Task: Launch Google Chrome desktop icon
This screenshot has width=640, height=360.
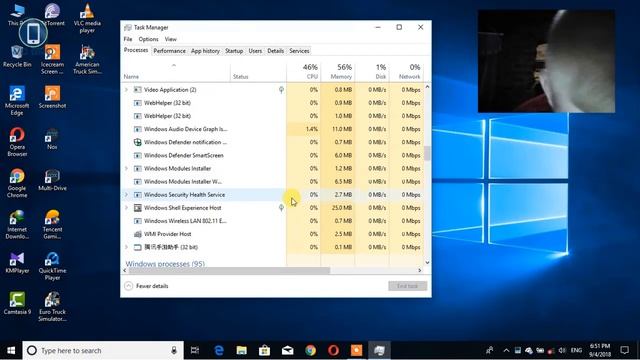Action: tap(17, 183)
